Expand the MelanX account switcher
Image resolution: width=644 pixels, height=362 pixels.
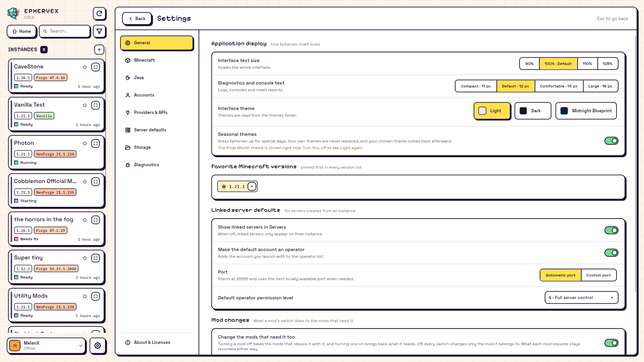[x=46, y=346]
